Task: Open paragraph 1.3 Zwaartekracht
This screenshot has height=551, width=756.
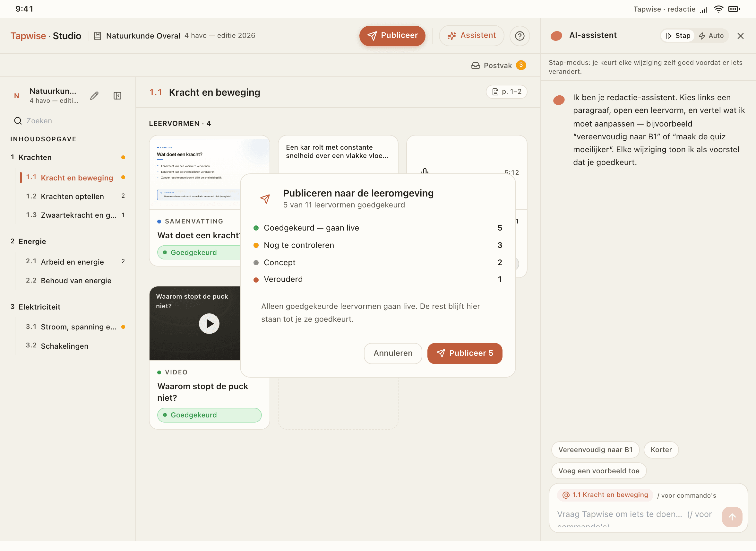Action: tap(72, 215)
